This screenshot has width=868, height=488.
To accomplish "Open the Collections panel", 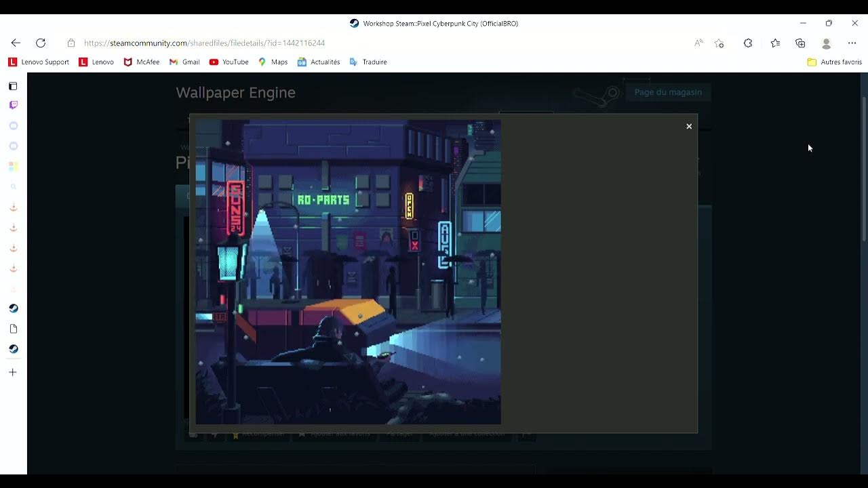I will pos(800,43).
